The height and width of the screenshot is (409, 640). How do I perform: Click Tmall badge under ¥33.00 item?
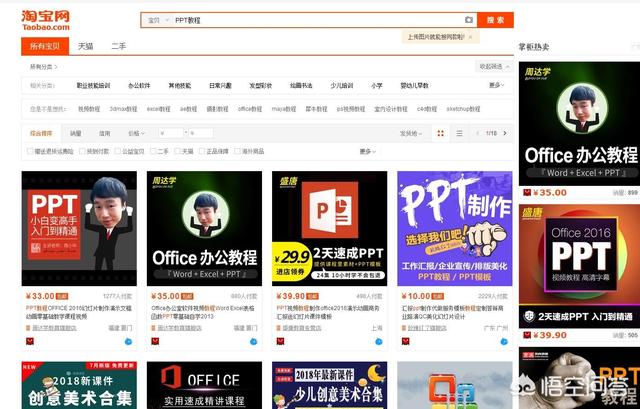(x=30, y=341)
